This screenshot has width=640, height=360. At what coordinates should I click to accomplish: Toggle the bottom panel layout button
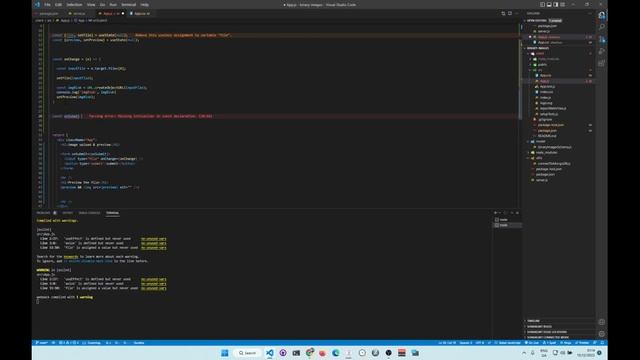pos(549,4)
